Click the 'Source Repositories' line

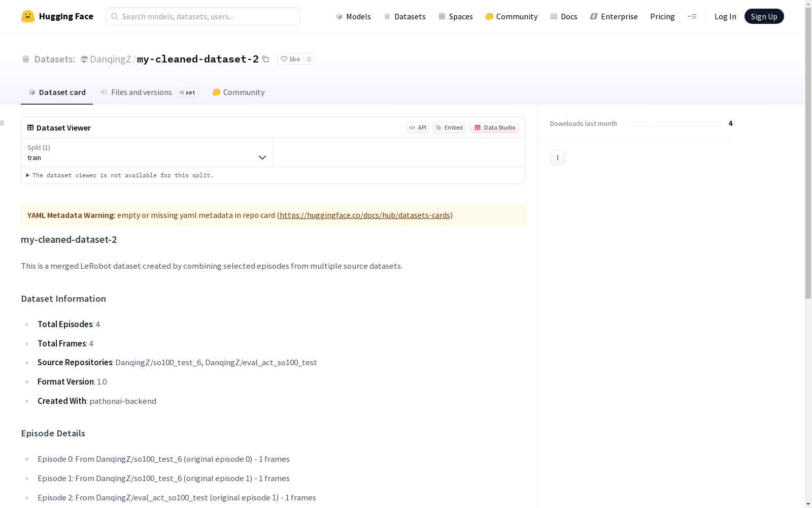pyautogui.click(x=177, y=362)
